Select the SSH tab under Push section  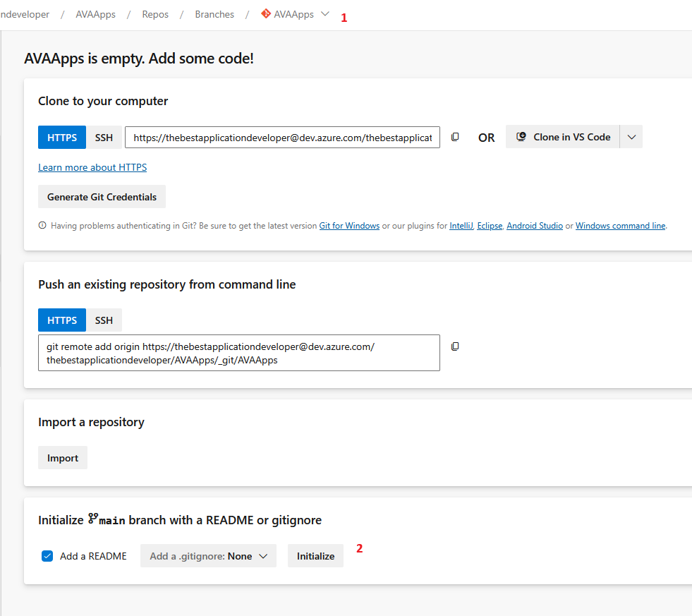point(104,320)
